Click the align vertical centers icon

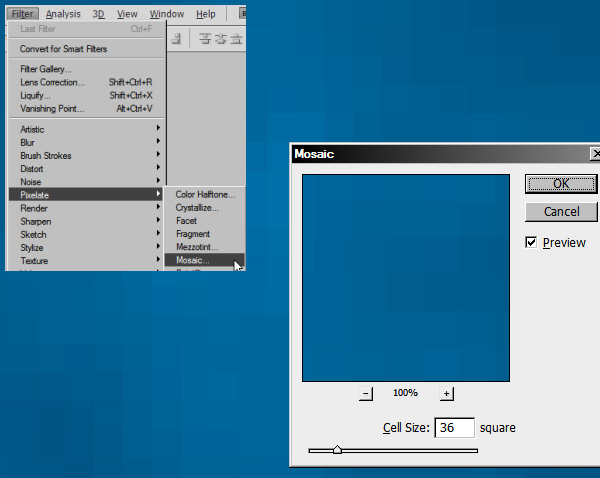220,39
